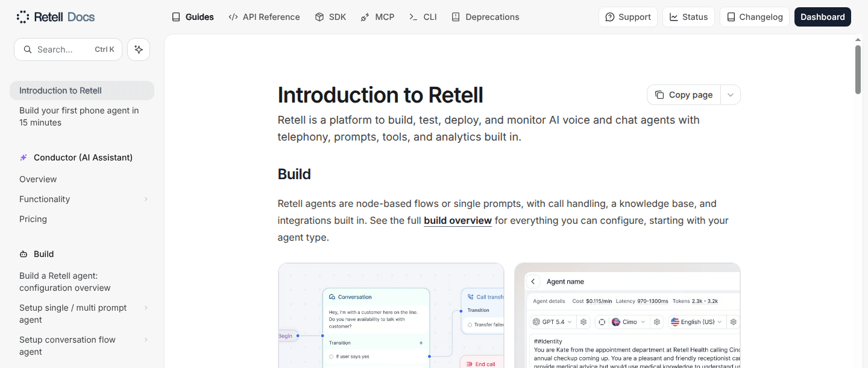The image size is (868, 368).
Task: Click the Build section heading in article
Action: [294, 174]
